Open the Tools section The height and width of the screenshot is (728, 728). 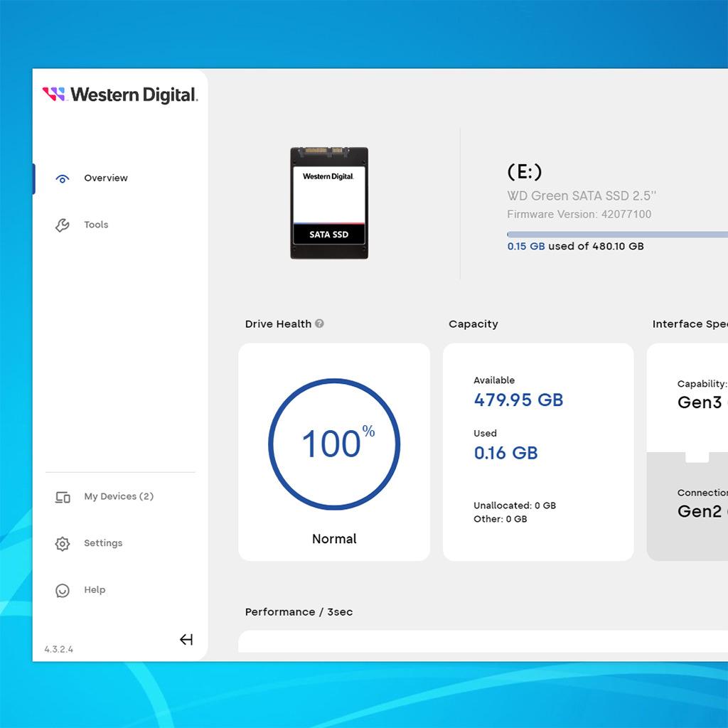[x=96, y=225]
